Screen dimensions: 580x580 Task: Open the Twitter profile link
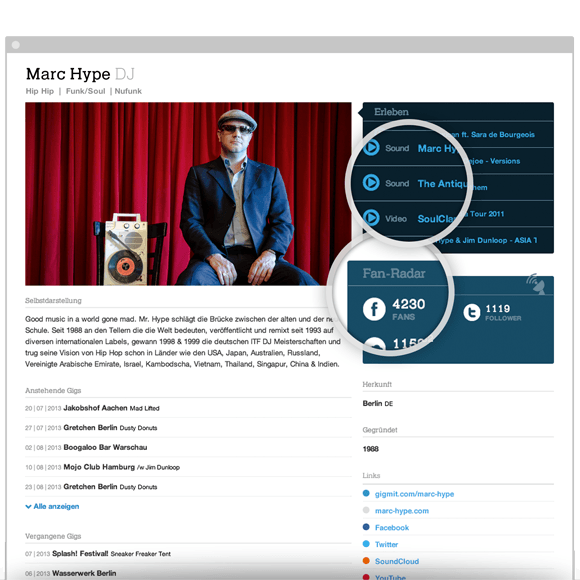point(386,544)
